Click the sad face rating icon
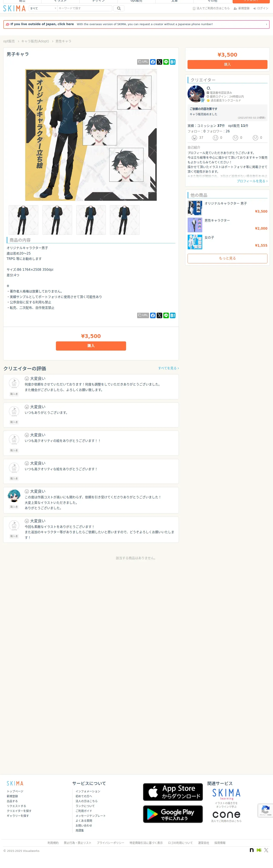This screenshot has height=868, width=273. (x=256, y=138)
